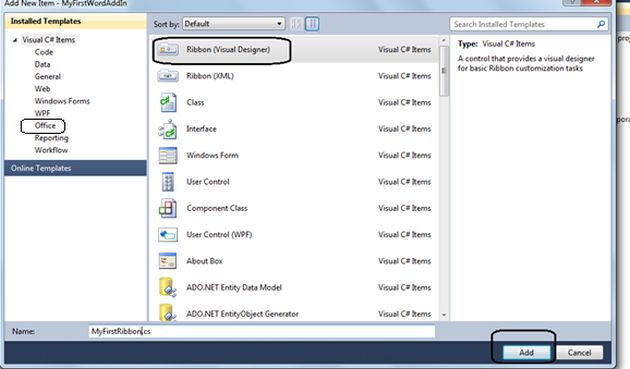Click the template list scrollbar thumb
The width and height of the screenshot is (630, 369).
(444, 71)
